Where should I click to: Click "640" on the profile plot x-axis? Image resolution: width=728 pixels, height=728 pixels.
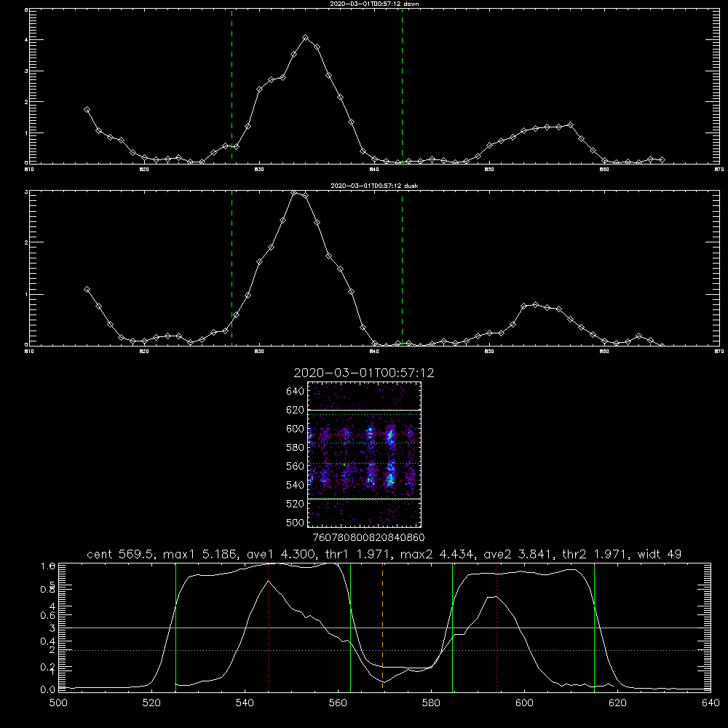[711, 703]
